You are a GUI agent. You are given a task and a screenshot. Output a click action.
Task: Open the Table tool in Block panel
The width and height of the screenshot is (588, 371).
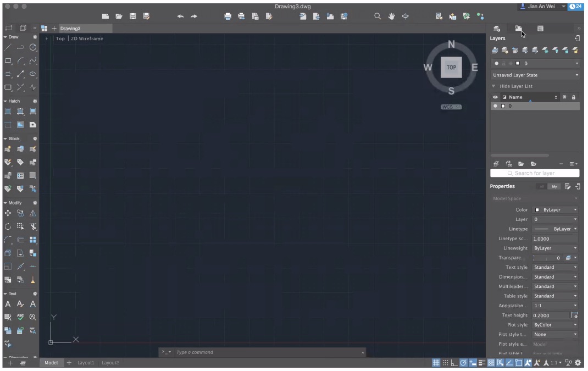click(x=20, y=175)
